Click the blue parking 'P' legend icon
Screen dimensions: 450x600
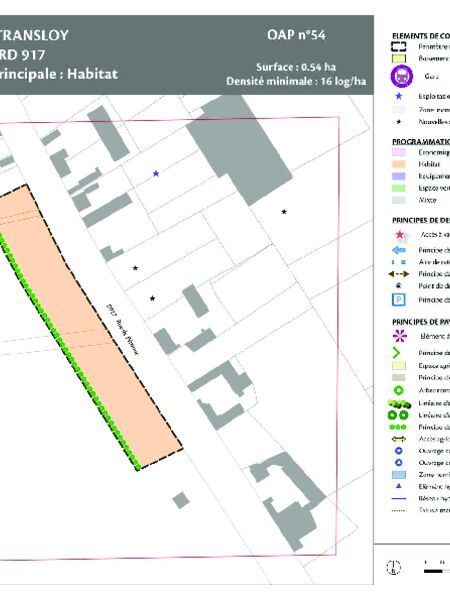click(x=398, y=300)
